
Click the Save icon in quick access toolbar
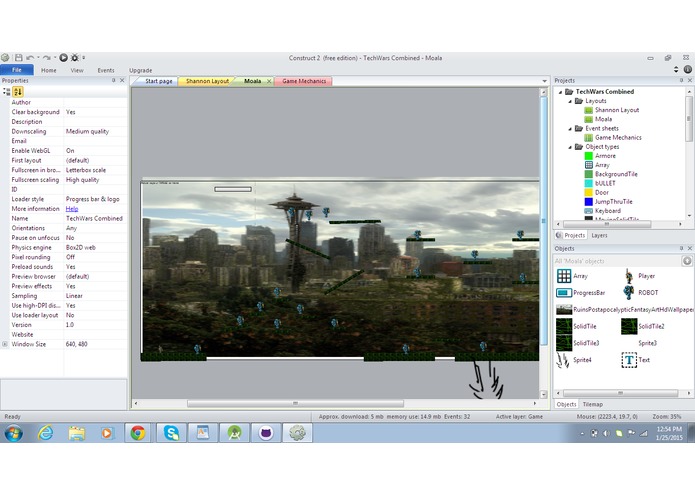[19, 58]
